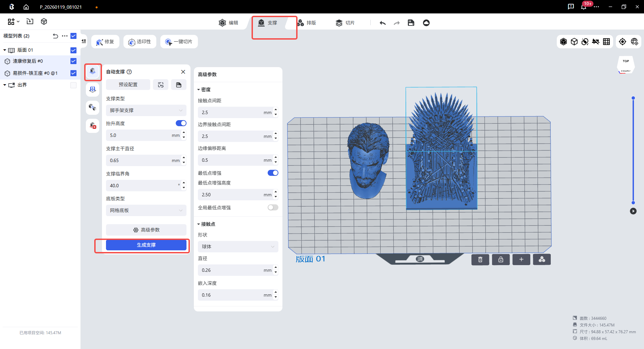Click the save preset config icon
Image resolution: width=644 pixels, height=349 pixels.
[179, 85]
